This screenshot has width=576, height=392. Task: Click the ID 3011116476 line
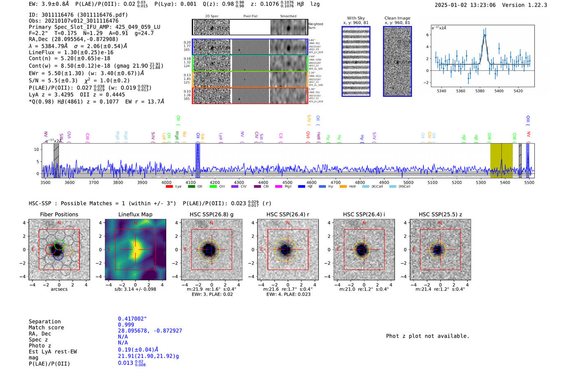coord(78,15)
